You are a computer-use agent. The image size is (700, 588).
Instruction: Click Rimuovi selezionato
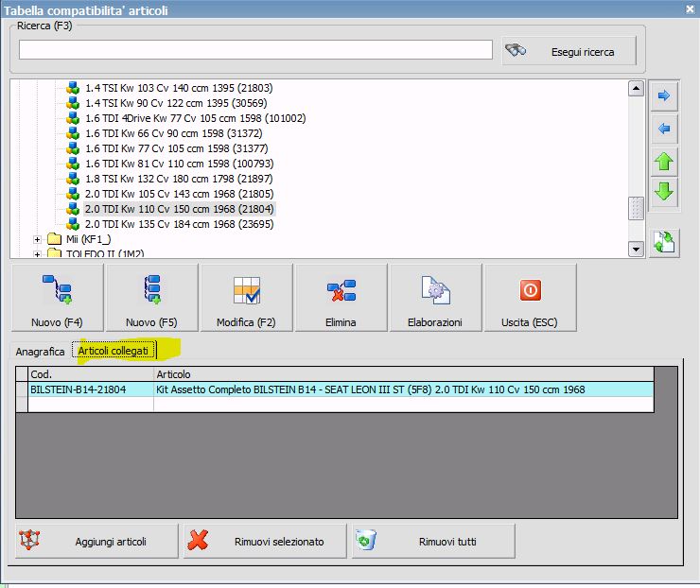pos(265,541)
